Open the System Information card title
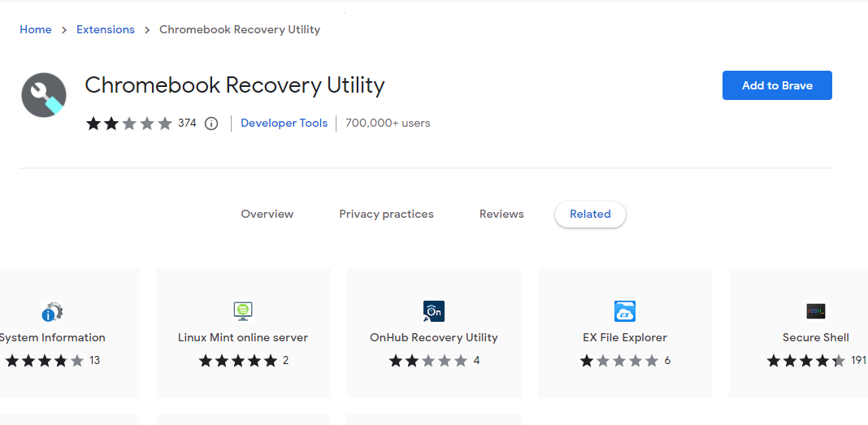The image size is (868, 425). (52, 337)
